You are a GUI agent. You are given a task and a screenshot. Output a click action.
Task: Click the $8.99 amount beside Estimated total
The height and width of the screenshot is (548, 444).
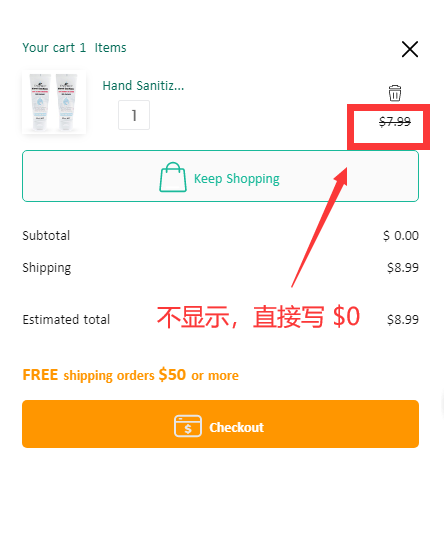click(403, 319)
